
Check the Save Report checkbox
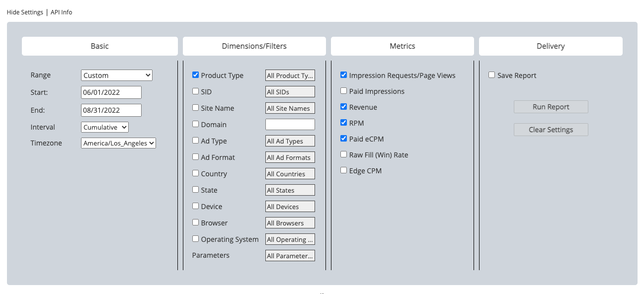coord(492,75)
